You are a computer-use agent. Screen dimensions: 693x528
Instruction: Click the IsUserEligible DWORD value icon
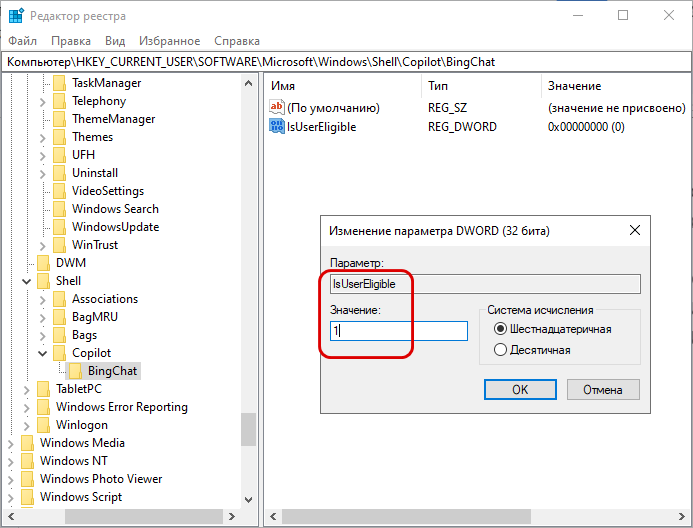coord(277,126)
